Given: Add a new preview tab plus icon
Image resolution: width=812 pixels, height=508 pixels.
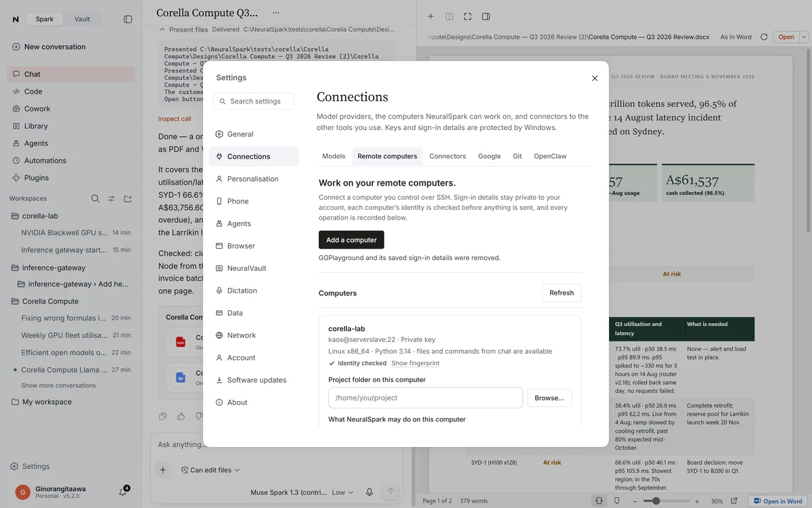Looking at the screenshot, I should point(430,16).
